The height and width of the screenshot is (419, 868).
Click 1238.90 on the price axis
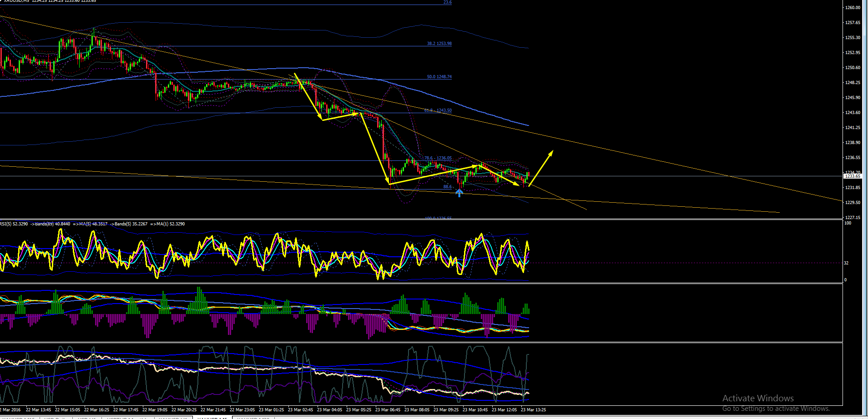pyautogui.click(x=853, y=142)
